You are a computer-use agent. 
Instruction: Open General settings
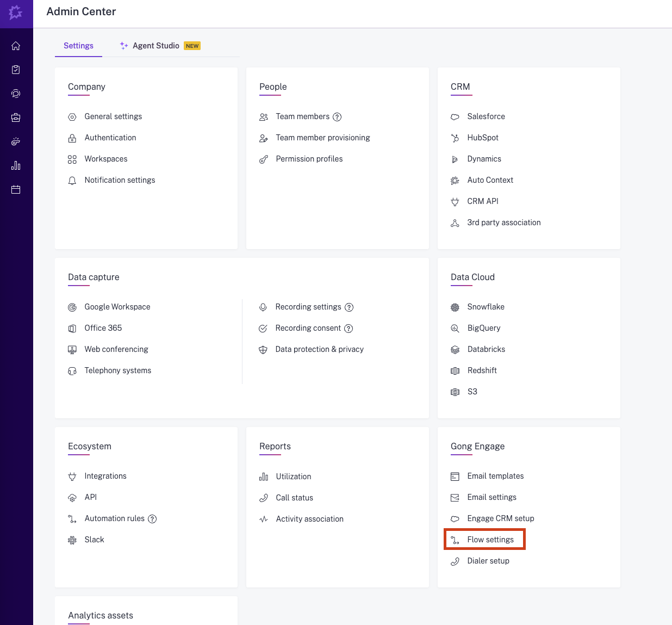tap(113, 116)
